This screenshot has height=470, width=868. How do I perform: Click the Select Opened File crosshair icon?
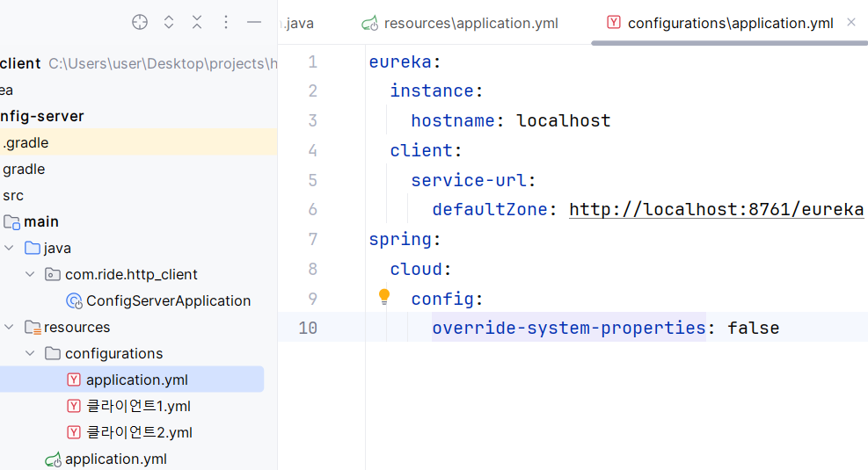(x=140, y=22)
